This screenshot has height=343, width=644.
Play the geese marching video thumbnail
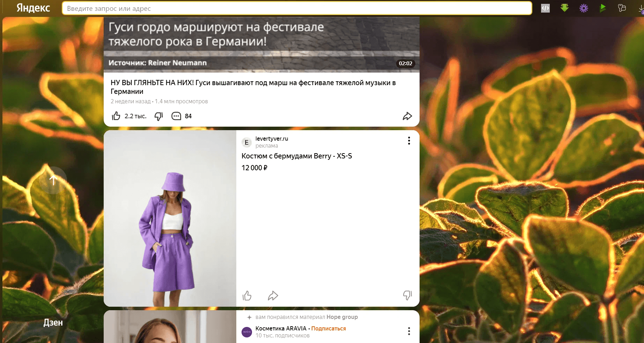point(261,45)
